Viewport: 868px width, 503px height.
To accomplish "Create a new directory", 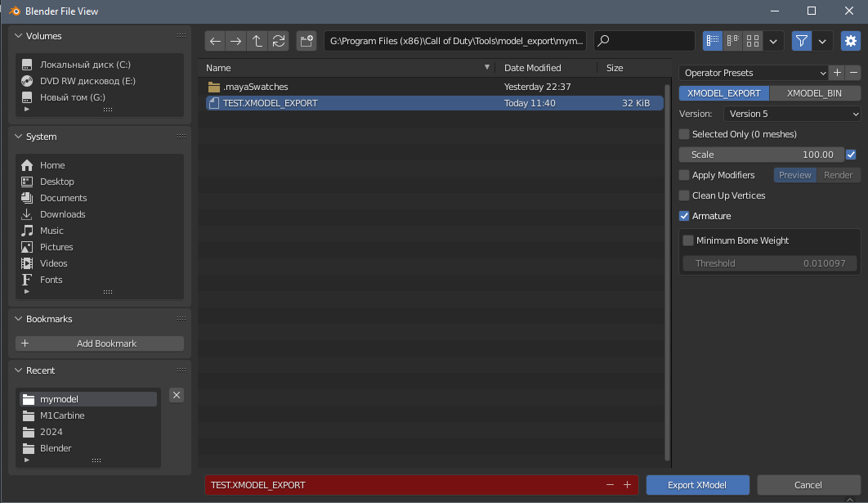I will click(x=306, y=41).
